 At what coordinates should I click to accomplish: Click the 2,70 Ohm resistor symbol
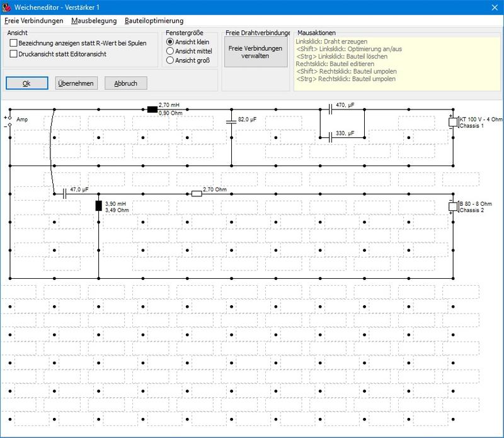pyautogui.click(x=196, y=194)
